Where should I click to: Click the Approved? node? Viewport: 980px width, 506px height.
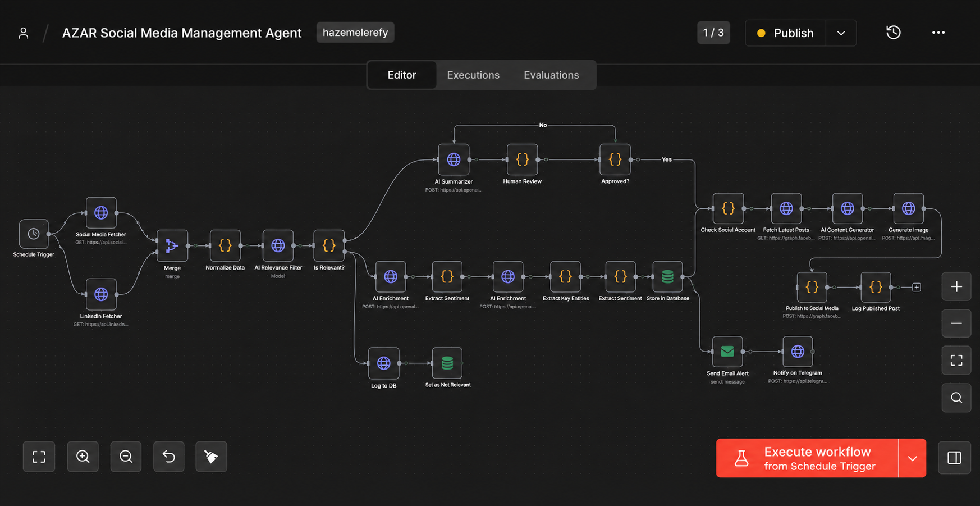[x=615, y=159]
